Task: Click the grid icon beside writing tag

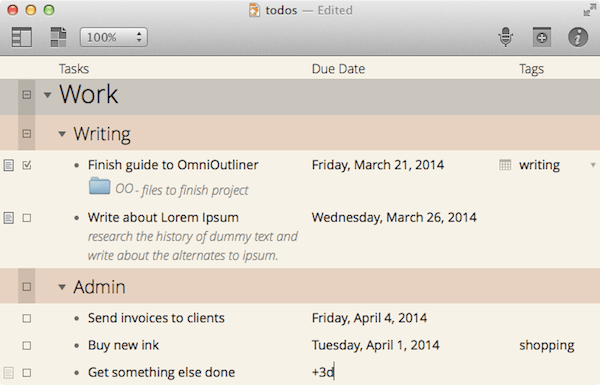Action: (x=505, y=165)
